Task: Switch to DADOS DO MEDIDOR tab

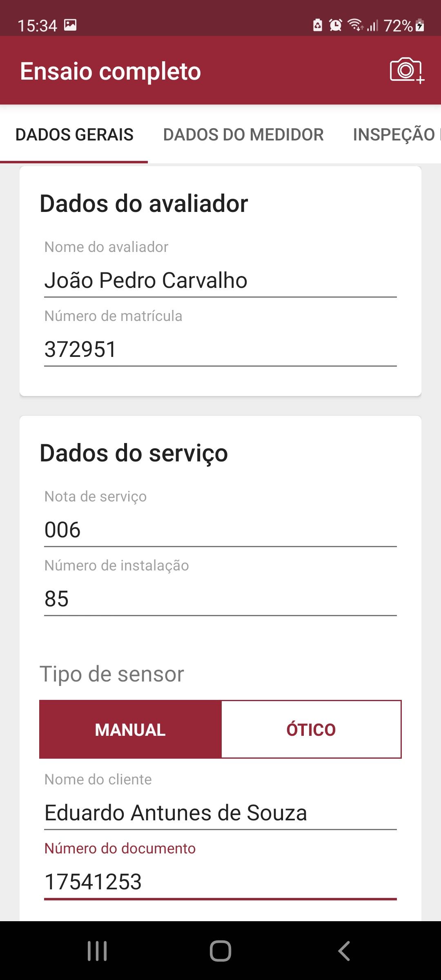Action: (243, 134)
